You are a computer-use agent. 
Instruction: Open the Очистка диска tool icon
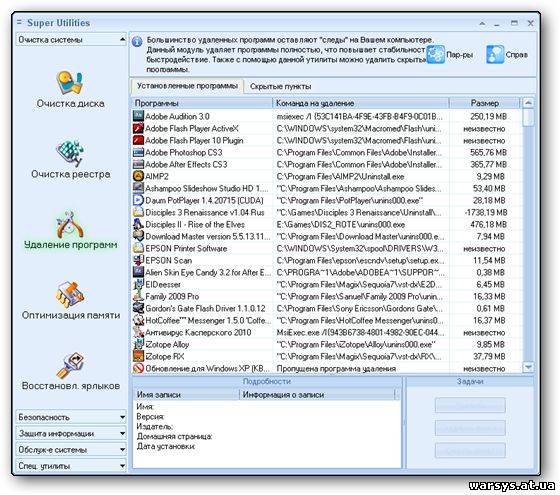(x=69, y=82)
